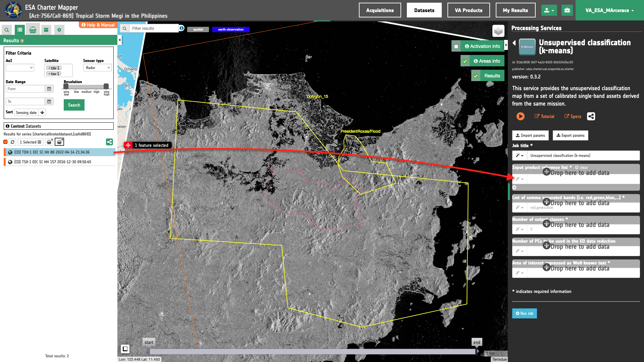Click Export params button
The height and width of the screenshot is (362, 644).
(571, 135)
